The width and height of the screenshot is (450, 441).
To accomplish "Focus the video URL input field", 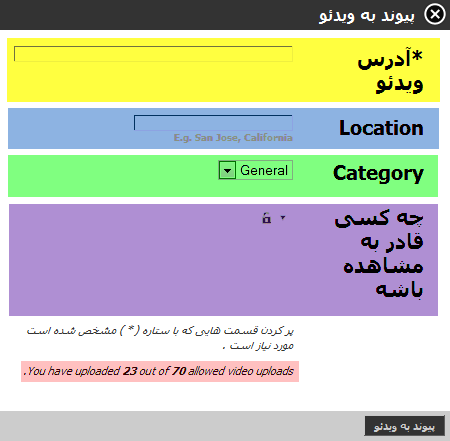I will 153,54.
